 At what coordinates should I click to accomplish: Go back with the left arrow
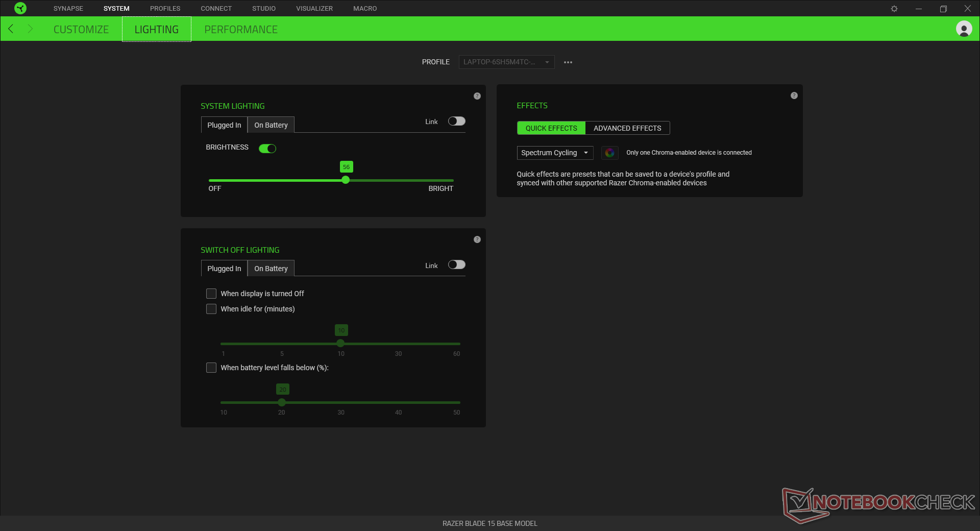point(11,29)
